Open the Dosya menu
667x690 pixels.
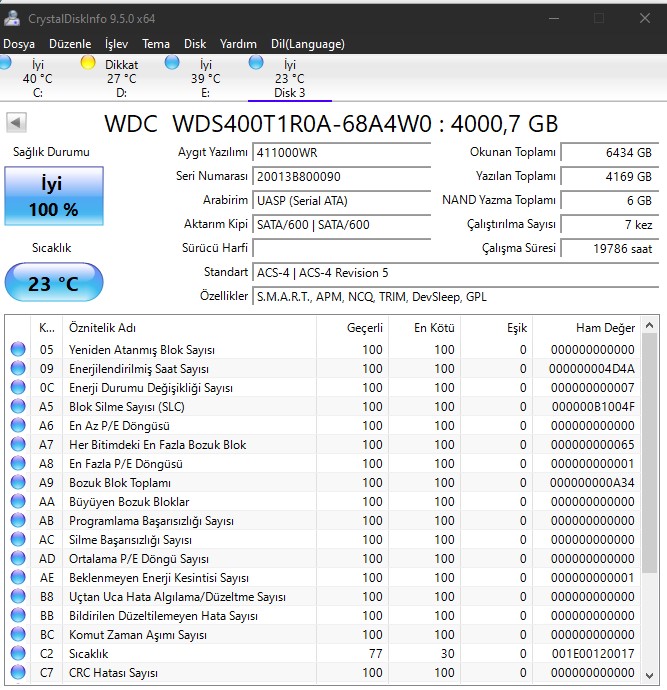19,44
